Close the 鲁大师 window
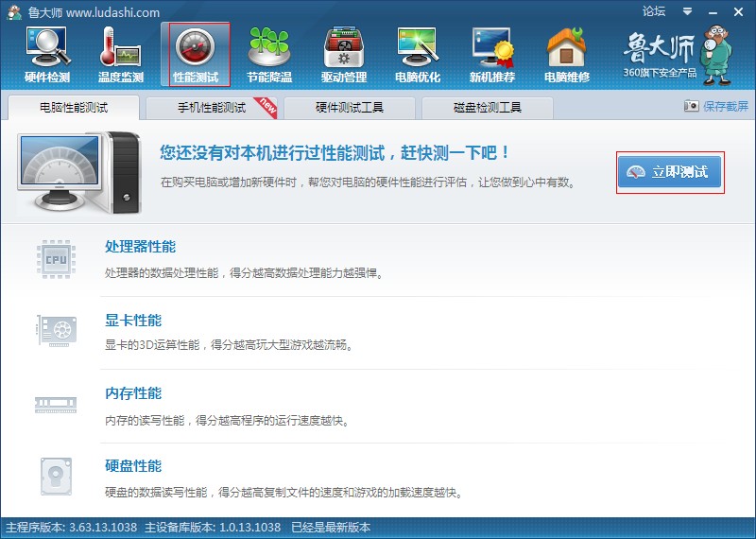 coord(738,12)
